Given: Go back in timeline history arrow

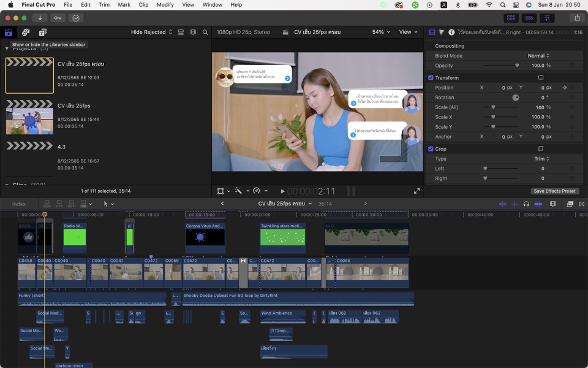Looking at the screenshot, I should [222, 204].
